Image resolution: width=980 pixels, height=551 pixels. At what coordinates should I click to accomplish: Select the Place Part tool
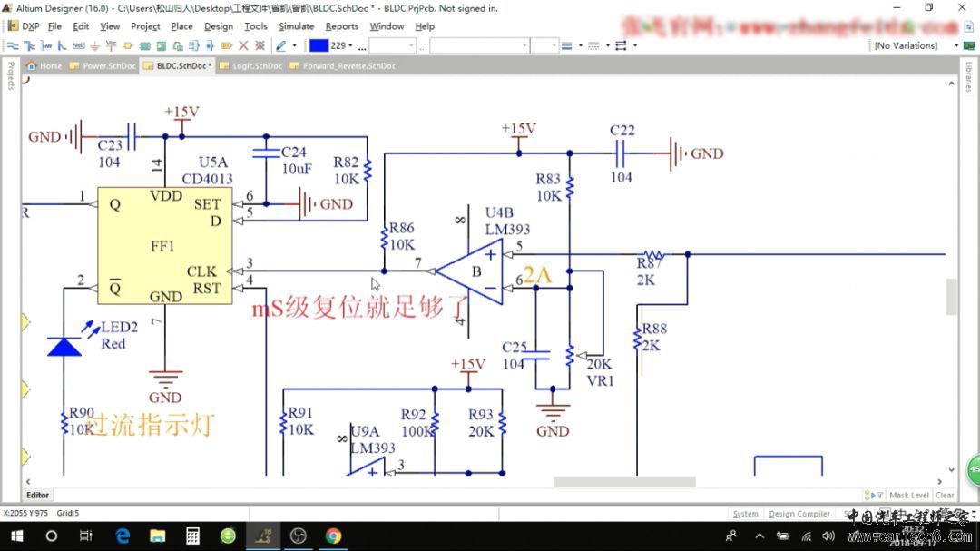[x=128, y=45]
